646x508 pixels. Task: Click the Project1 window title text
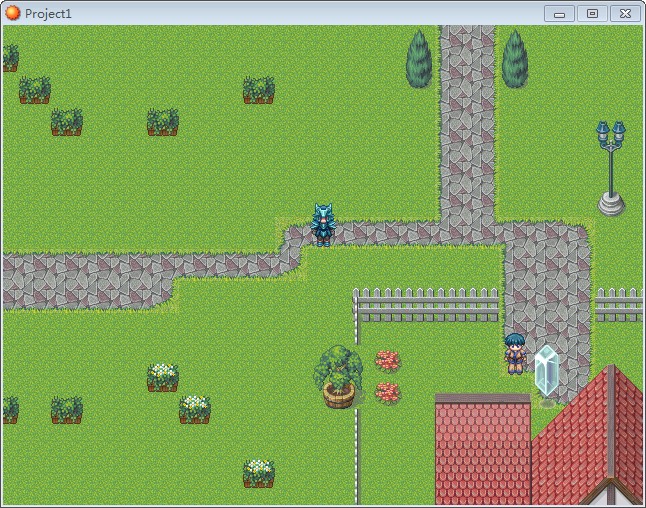point(48,14)
